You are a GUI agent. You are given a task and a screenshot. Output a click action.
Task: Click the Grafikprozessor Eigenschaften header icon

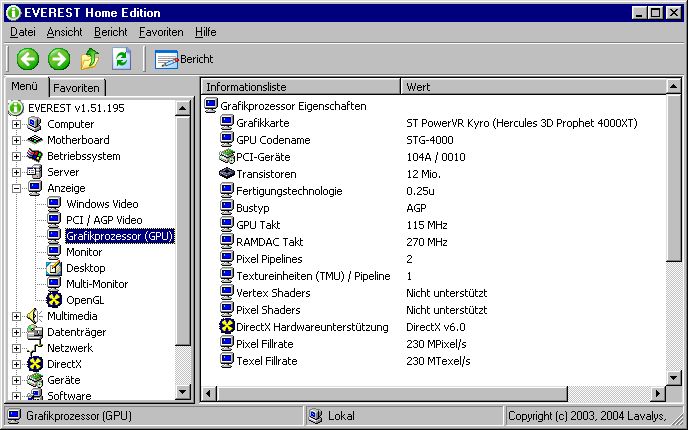tap(211, 106)
